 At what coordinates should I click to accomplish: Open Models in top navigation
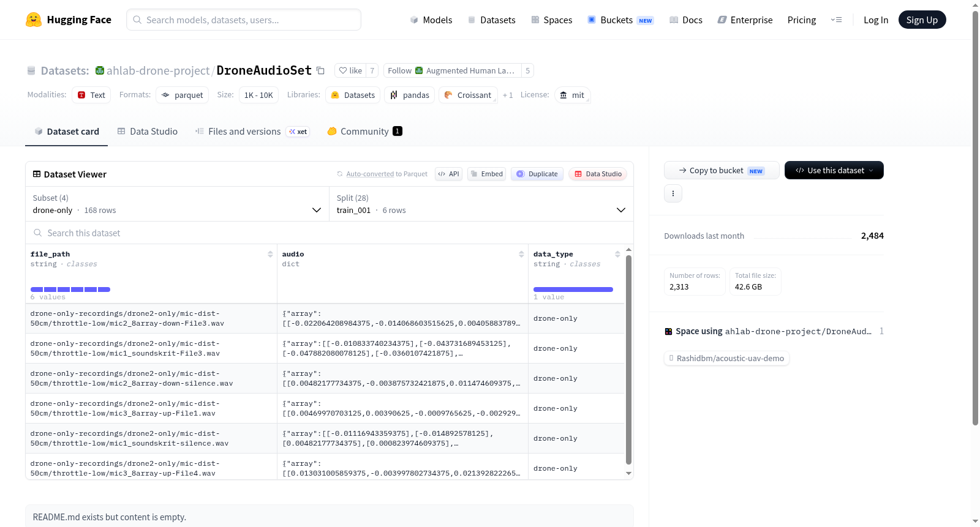(x=431, y=20)
